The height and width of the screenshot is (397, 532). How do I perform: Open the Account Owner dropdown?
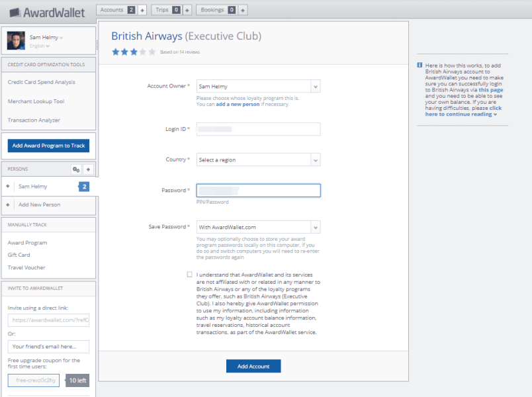pyautogui.click(x=258, y=86)
